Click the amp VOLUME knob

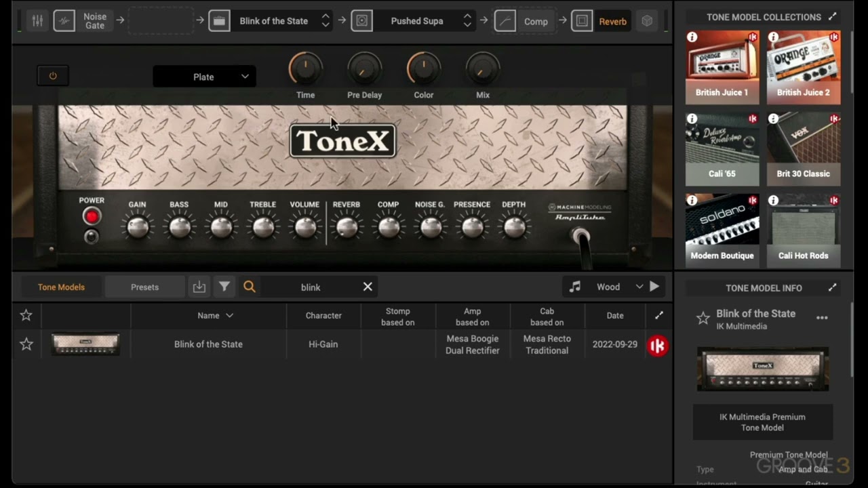click(305, 227)
